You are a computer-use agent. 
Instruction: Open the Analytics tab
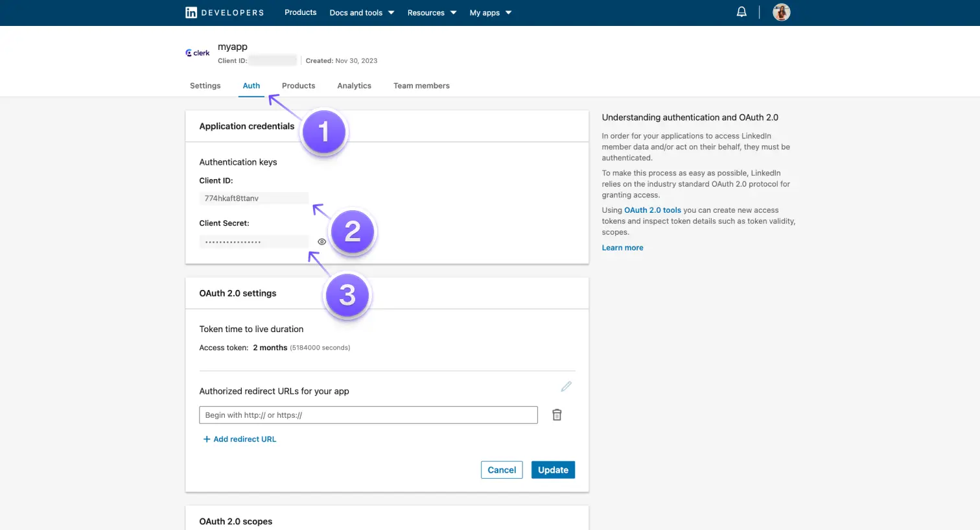click(354, 85)
